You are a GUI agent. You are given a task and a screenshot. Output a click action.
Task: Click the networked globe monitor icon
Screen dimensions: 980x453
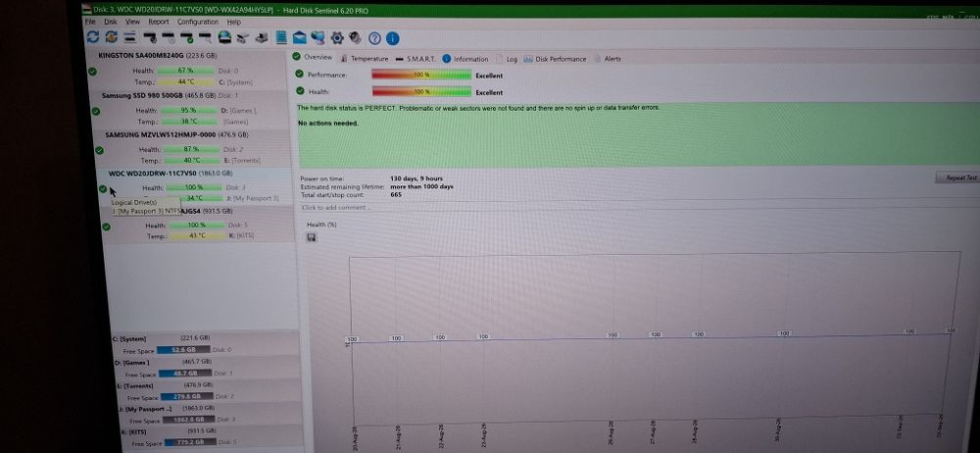(x=318, y=37)
